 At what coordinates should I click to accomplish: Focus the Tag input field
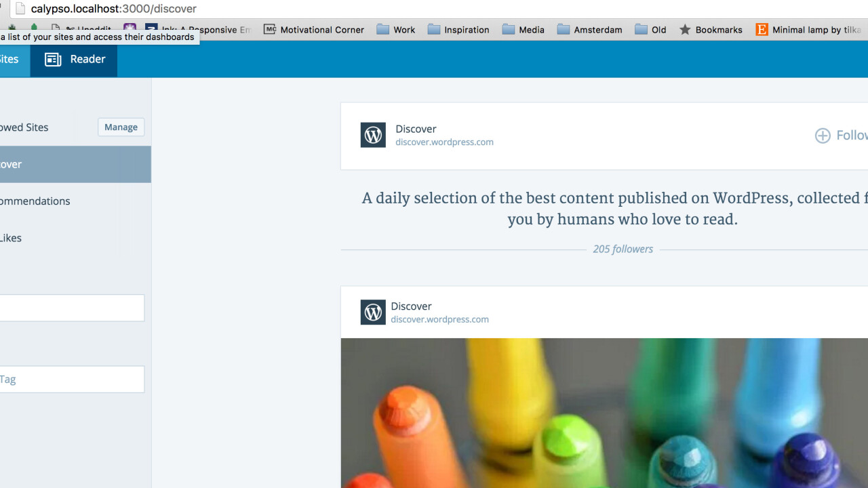pos(71,380)
